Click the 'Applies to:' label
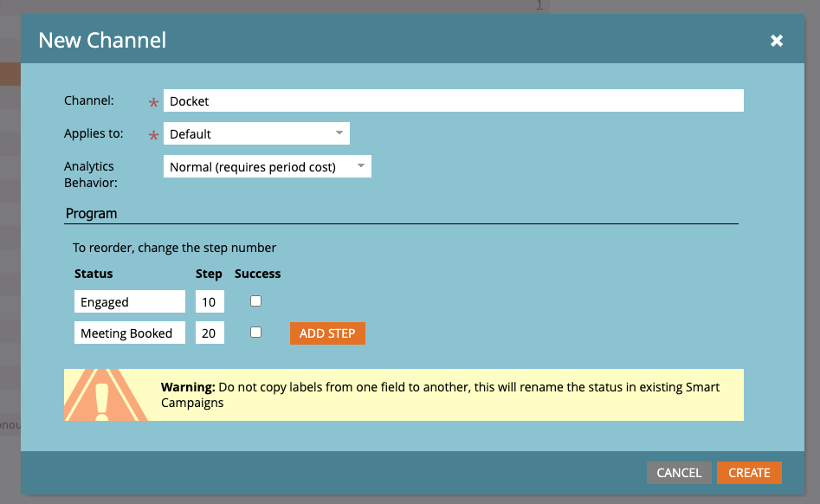The image size is (820, 504). coord(94,133)
